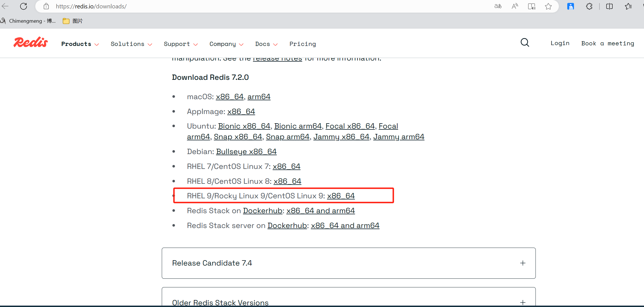Click the Download Redis 7.2.0 heading

click(x=210, y=77)
